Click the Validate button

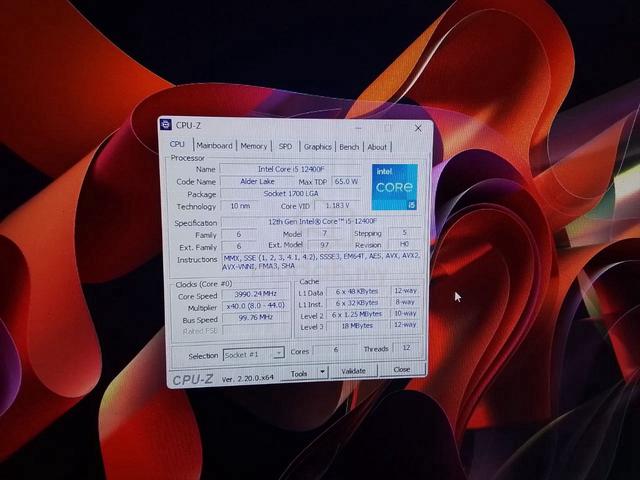click(353, 371)
